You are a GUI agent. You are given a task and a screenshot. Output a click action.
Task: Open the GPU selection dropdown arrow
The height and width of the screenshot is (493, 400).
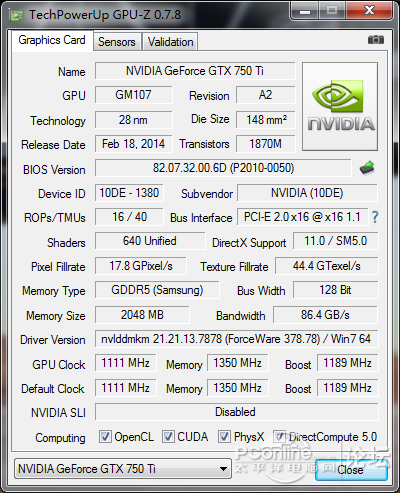pos(224,469)
